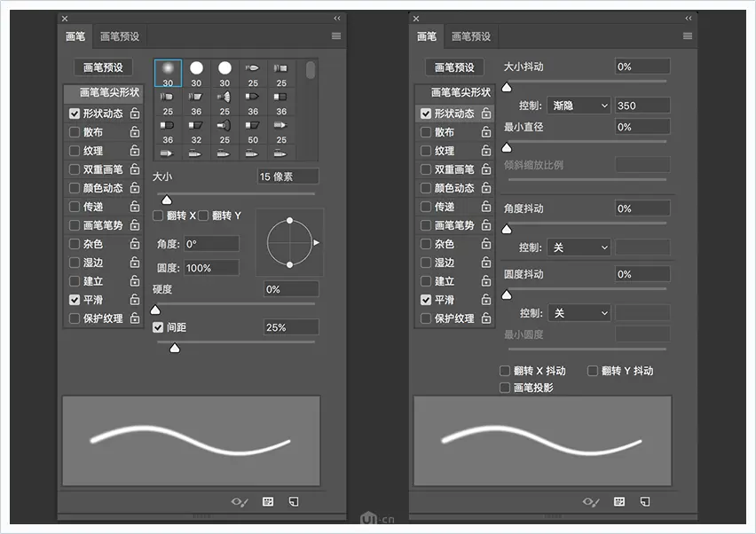Toggle lock icon beside 传递 in left panel
Viewport: 756px width, 534px height.
click(x=135, y=207)
